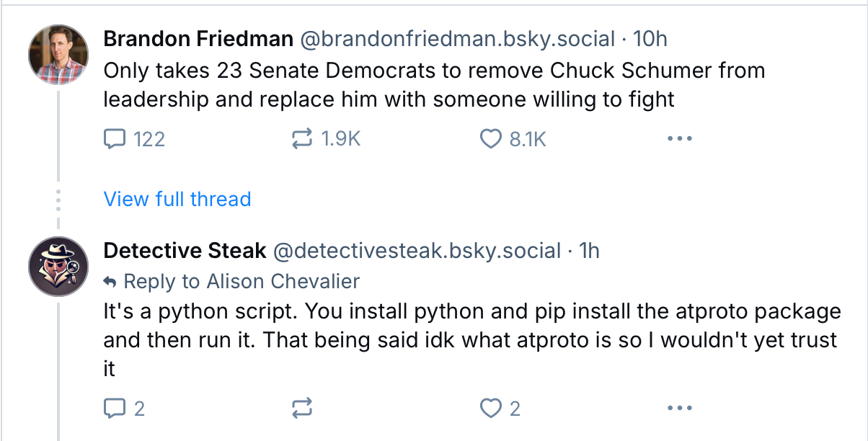The image size is (868, 441).
Task: Click the Reply to Alison Chevalier label
Action: click(241, 281)
